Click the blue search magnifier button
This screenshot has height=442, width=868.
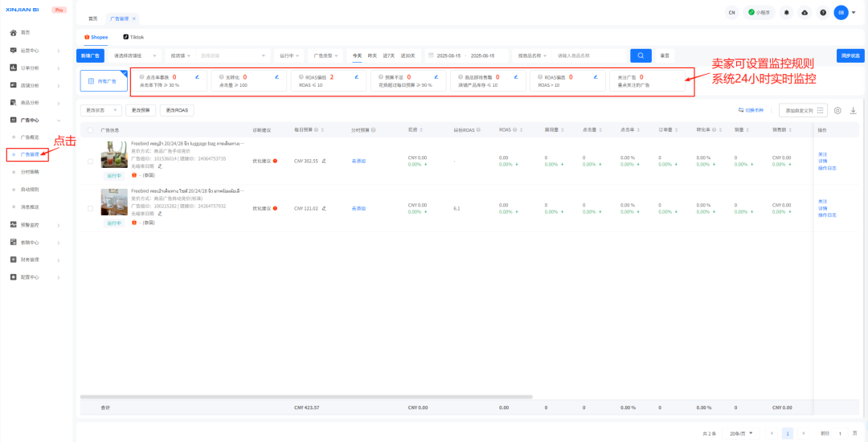click(641, 55)
